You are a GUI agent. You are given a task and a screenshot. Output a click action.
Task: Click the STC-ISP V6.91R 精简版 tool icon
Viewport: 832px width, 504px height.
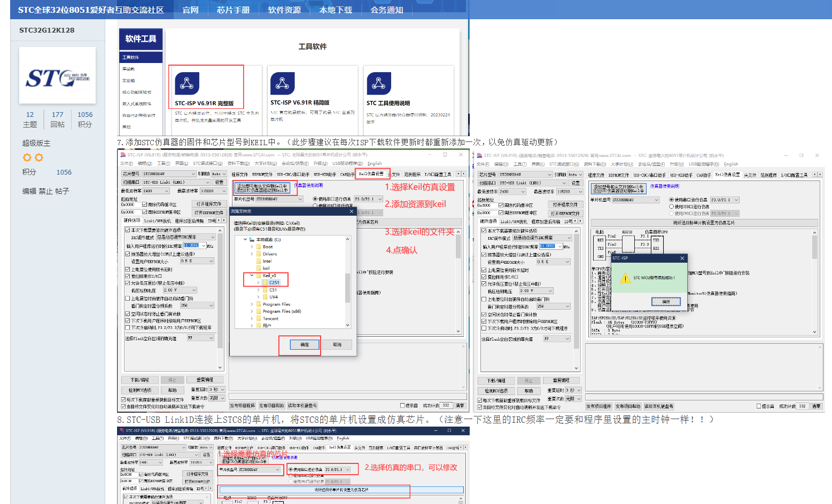(283, 83)
